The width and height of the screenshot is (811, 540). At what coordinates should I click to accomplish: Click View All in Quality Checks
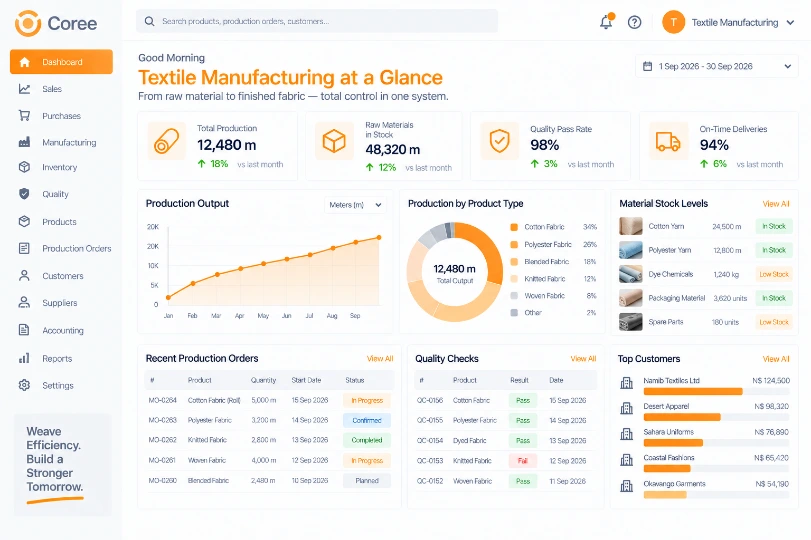(x=583, y=358)
